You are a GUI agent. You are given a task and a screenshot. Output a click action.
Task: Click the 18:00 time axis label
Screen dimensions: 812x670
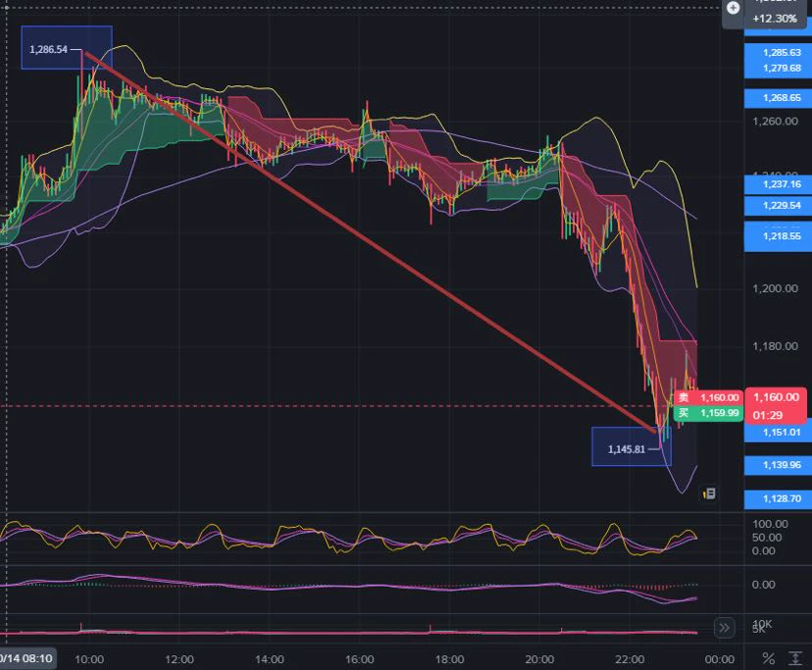[x=449, y=659]
